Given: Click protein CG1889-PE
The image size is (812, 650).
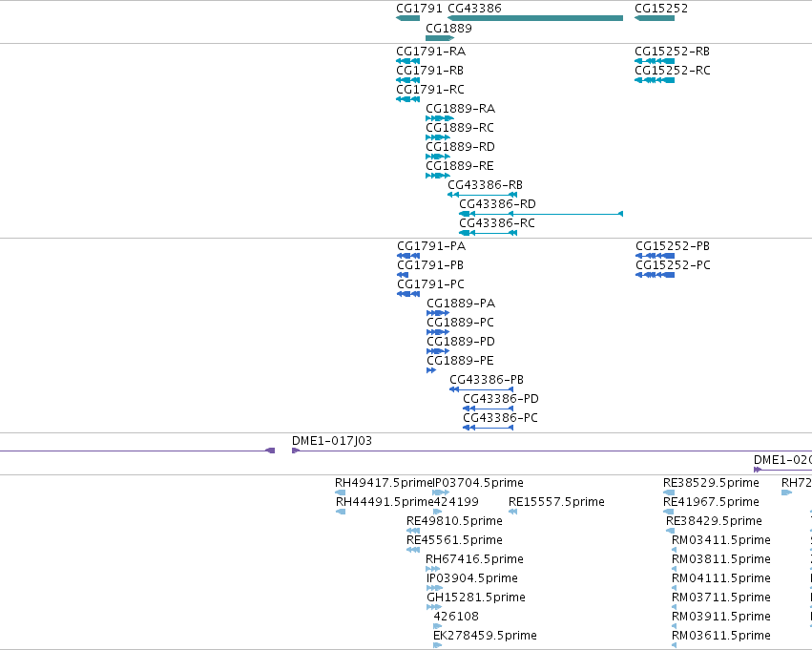Looking at the screenshot, I should [460, 361].
